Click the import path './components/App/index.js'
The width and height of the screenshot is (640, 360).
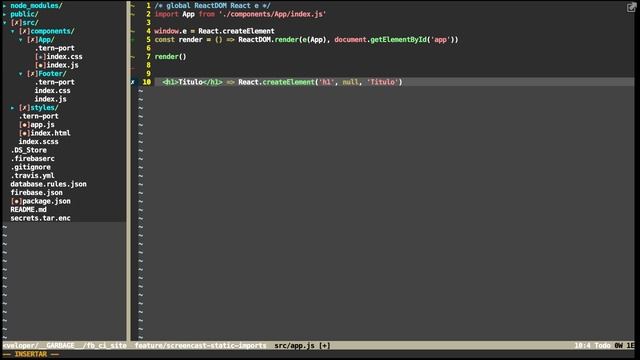click(272, 14)
